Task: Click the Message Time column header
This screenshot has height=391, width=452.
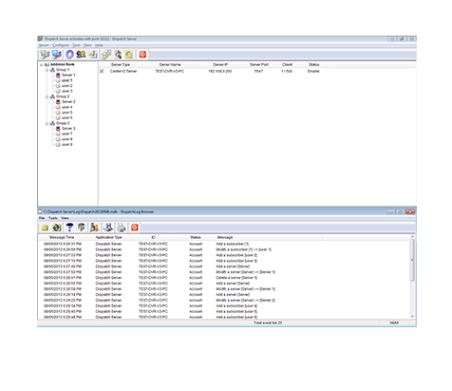Action: 62,237
